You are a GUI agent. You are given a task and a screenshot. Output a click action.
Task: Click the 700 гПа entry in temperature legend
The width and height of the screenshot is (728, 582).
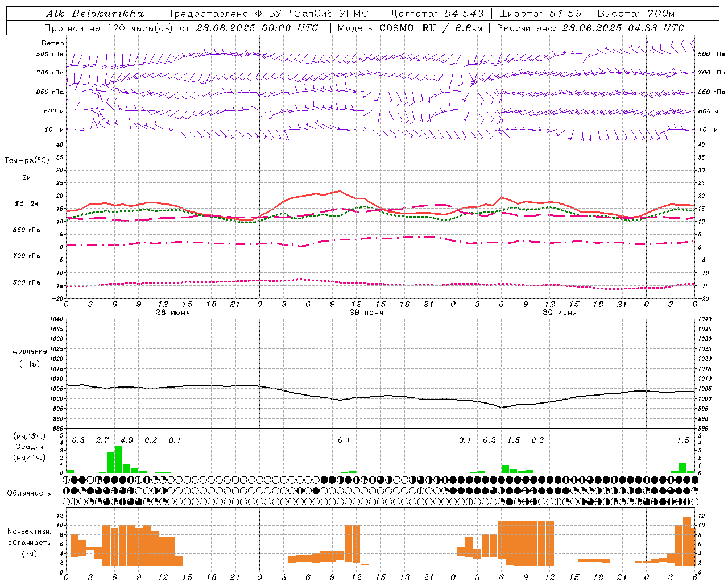27,256
